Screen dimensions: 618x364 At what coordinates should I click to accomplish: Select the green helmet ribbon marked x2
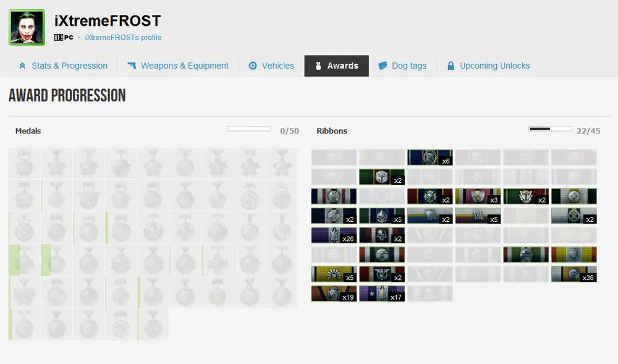point(382,177)
